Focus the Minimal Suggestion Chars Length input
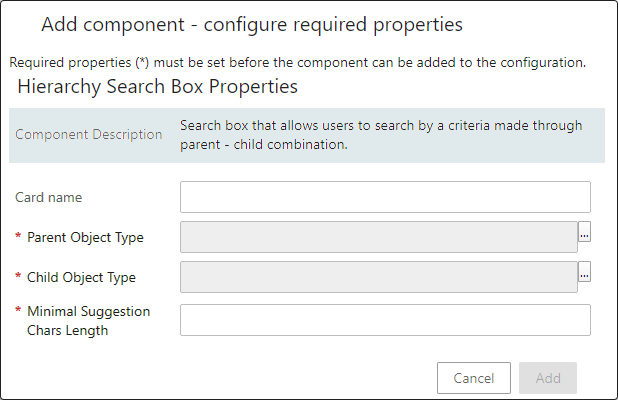Screen dimensions: 618x400 point(385,320)
